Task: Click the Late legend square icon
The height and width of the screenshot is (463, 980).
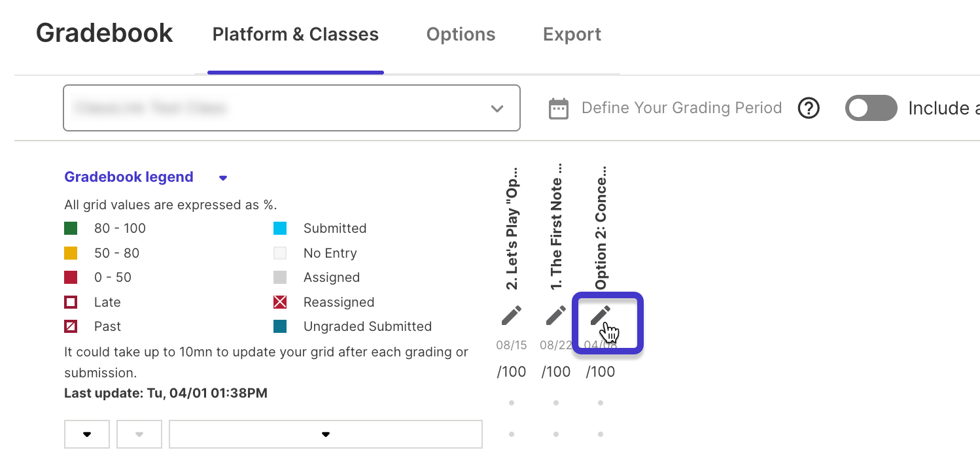Action: [71, 302]
